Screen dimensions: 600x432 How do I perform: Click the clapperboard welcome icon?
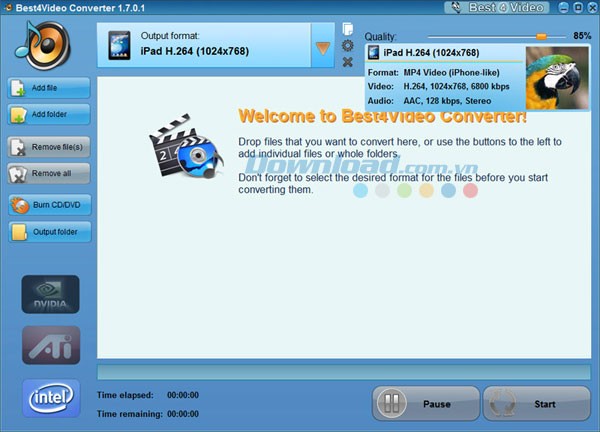186,146
